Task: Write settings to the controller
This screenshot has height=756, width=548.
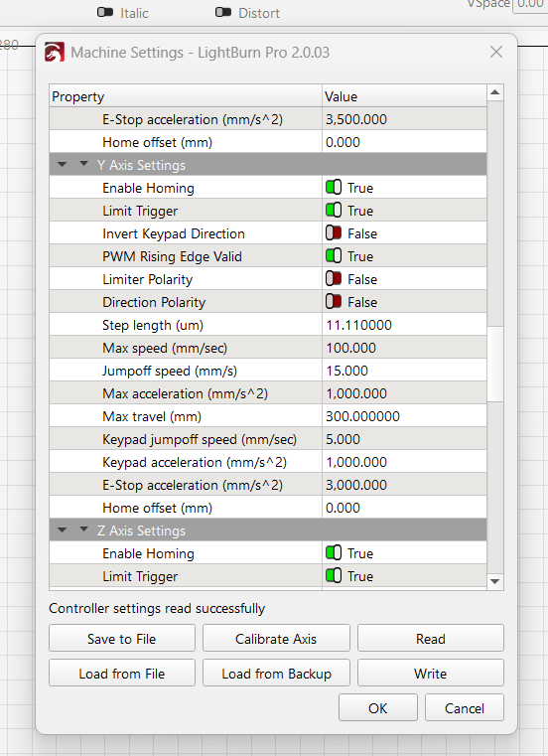Action: [431, 674]
